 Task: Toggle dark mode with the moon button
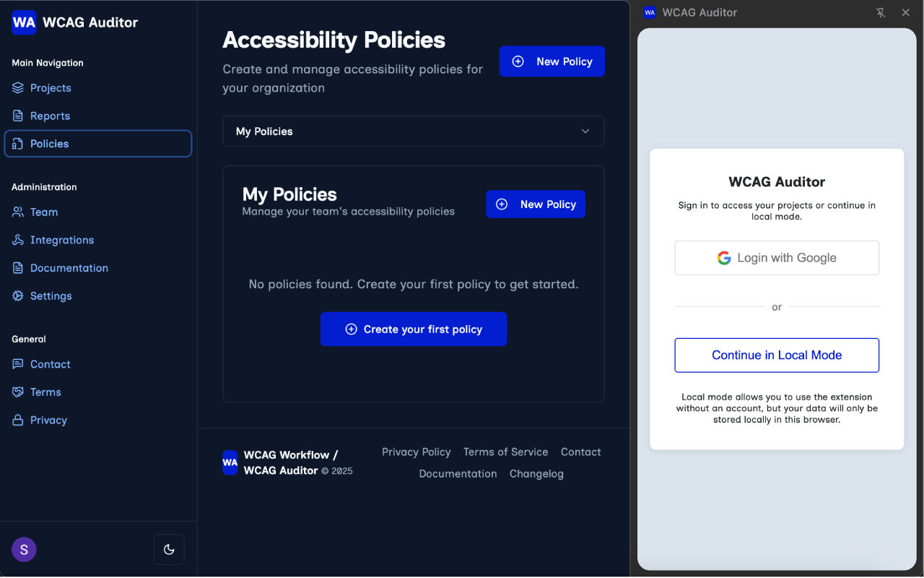[x=169, y=550]
